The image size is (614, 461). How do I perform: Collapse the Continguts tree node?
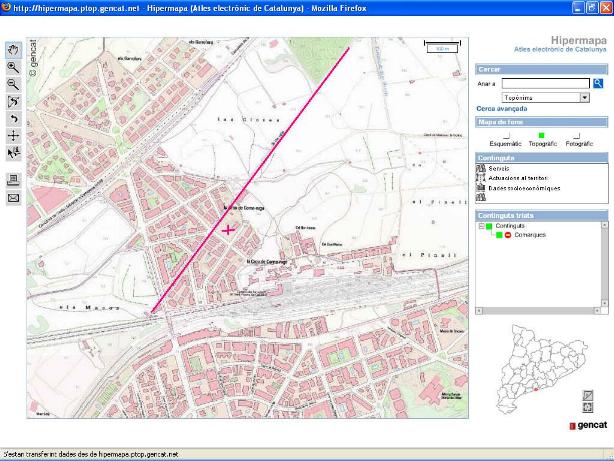(x=481, y=226)
